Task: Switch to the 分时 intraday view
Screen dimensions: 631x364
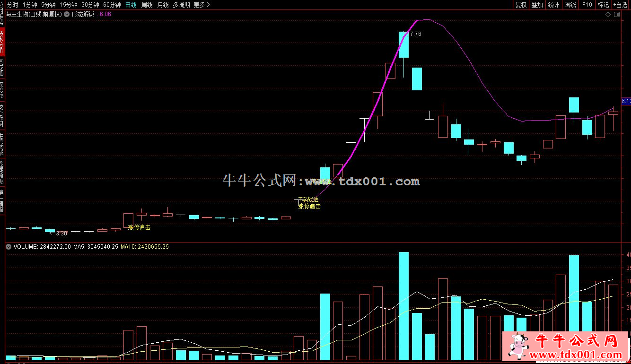Action: coord(12,5)
